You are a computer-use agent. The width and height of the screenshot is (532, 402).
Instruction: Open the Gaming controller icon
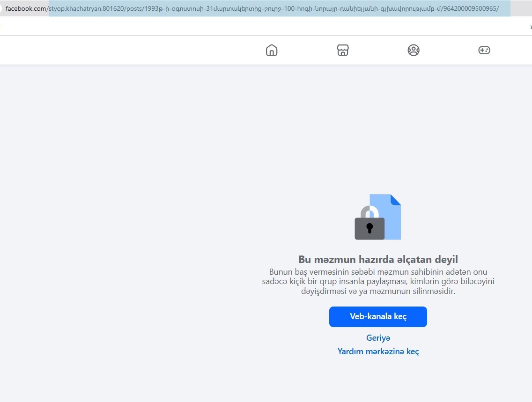pyautogui.click(x=484, y=50)
